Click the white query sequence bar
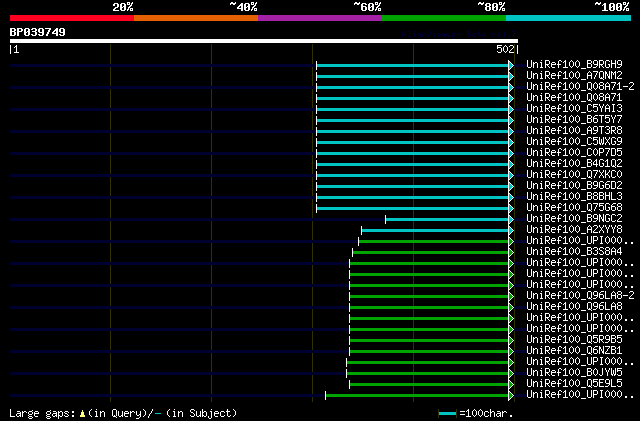640x421 pixels. pyautogui.click(x=264, y=41)
